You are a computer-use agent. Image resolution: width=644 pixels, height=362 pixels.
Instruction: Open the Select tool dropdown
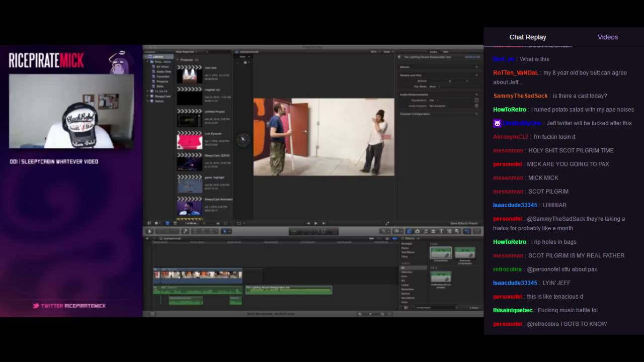click(226, 231)
